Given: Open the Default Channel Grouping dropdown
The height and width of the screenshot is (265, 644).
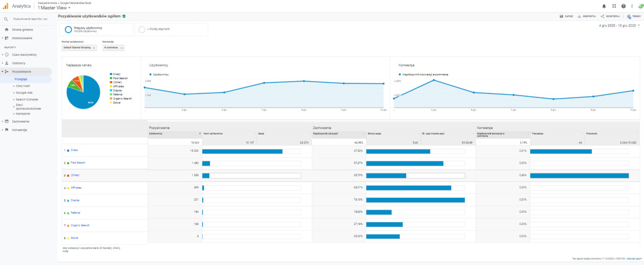Looking at the screenshot, I should pyautogui.click(x=79, y=48).
